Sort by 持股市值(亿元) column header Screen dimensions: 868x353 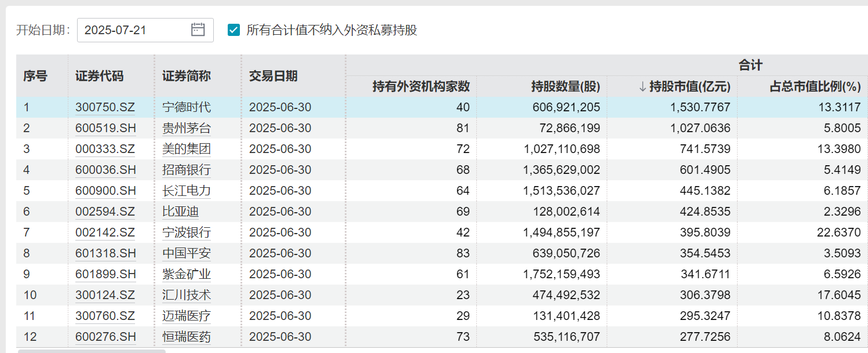pos(690,87)
